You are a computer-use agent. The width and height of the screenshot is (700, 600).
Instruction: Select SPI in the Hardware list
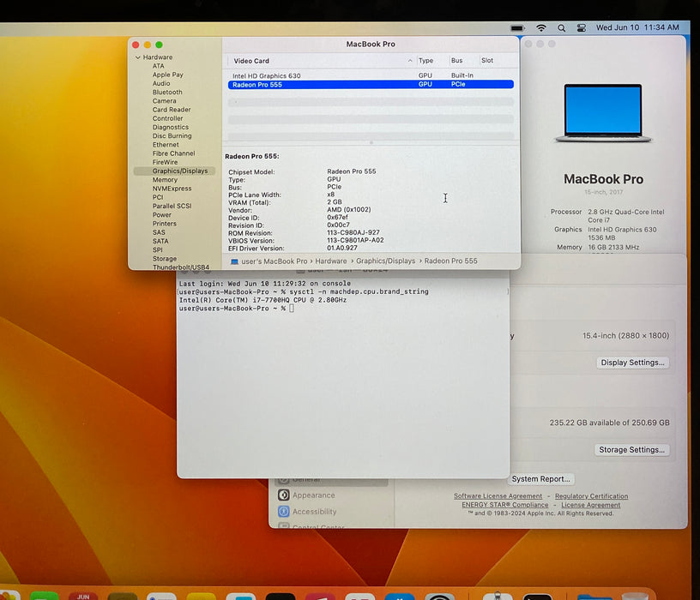tap(158, 249)
